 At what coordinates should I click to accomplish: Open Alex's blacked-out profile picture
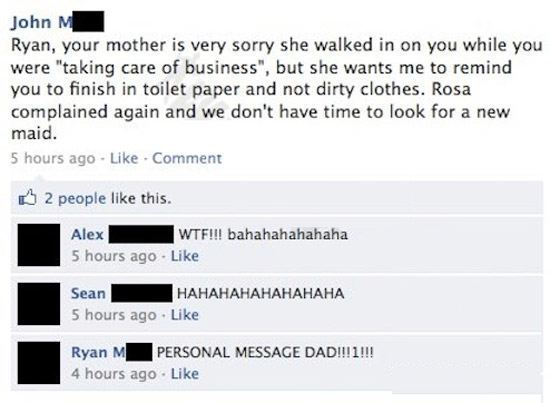pyautogui.click(x=39, y=244)
